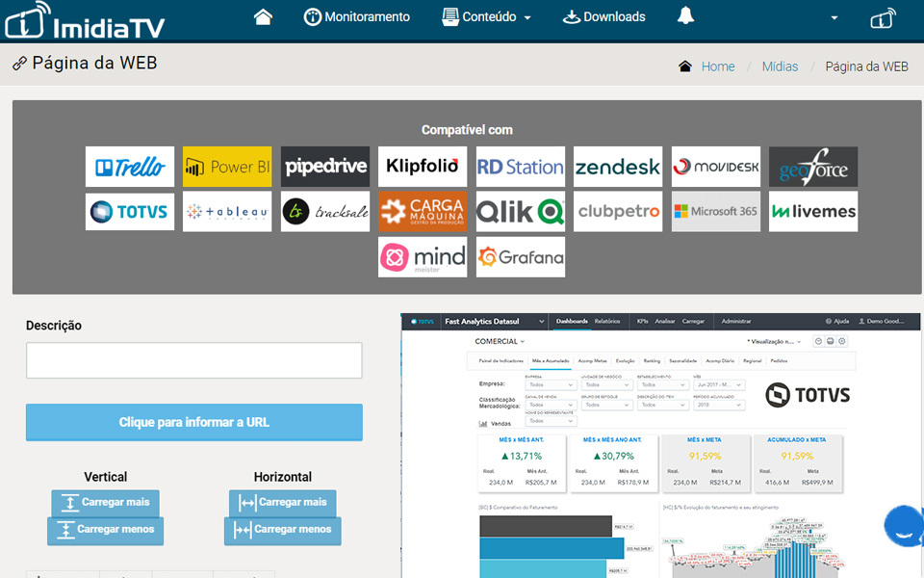The image size is (924, 578).
Task: Focus the Descrição input field
Action: 193,360
